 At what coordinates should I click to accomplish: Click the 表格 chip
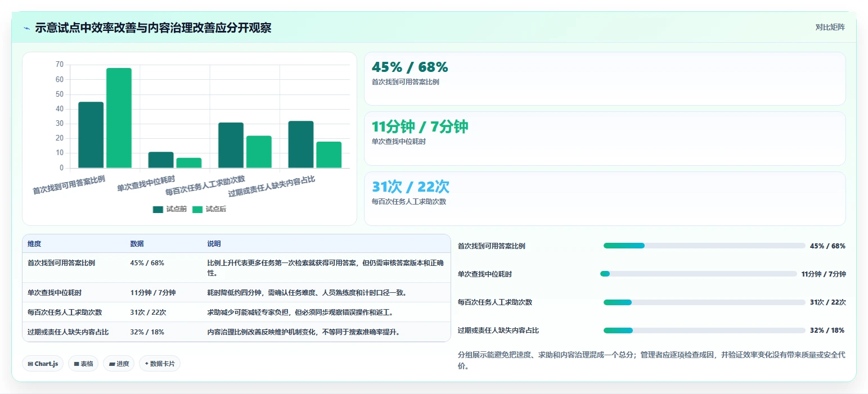(x=83, y=364)
